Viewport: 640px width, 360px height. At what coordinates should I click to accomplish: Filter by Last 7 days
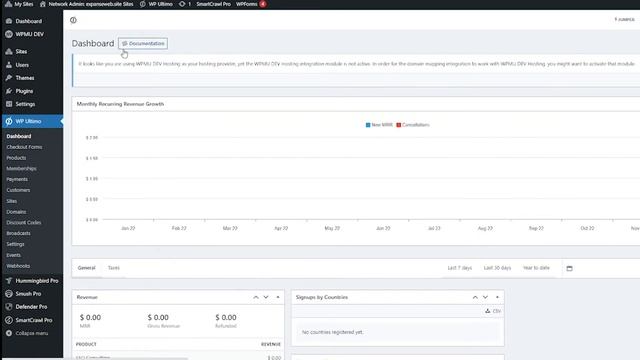coord(460,268)
